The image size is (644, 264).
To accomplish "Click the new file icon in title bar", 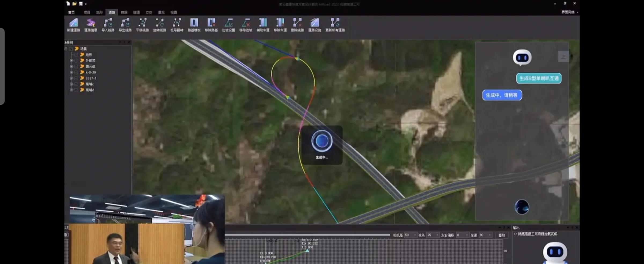I will coord(68,3).
